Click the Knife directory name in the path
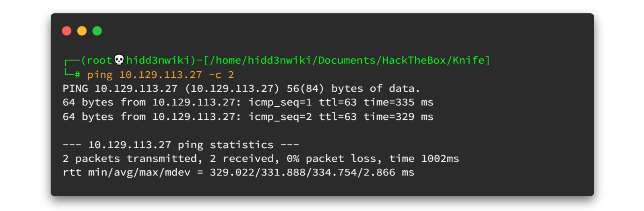Viewport: 644px width, 211px height. click(469, 60)
